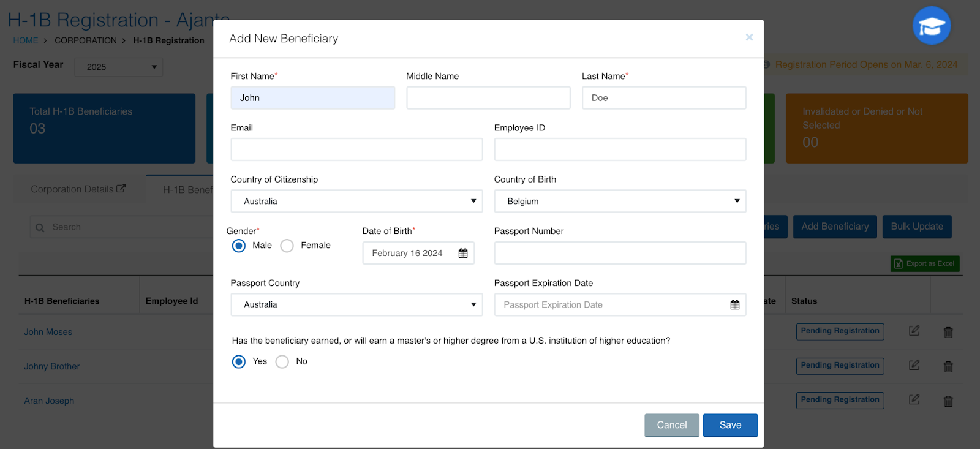Click the Status column header

point(804,301)
